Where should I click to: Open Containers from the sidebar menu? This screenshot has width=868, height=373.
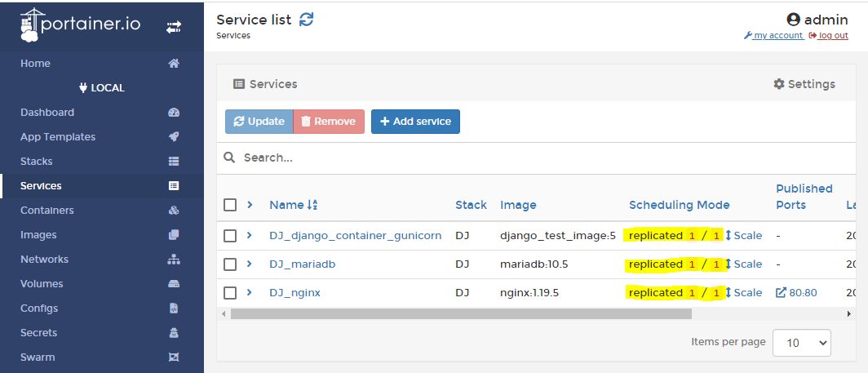tap(47, 211)
